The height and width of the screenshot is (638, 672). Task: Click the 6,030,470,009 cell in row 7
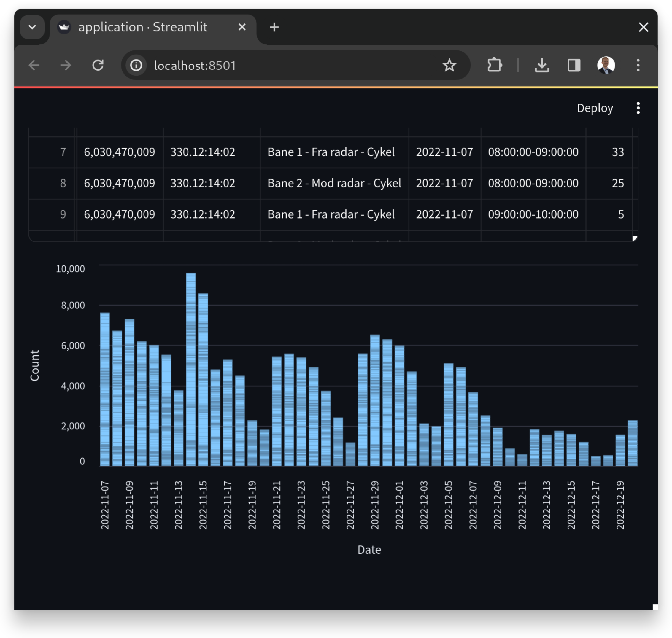click(120, 152)
